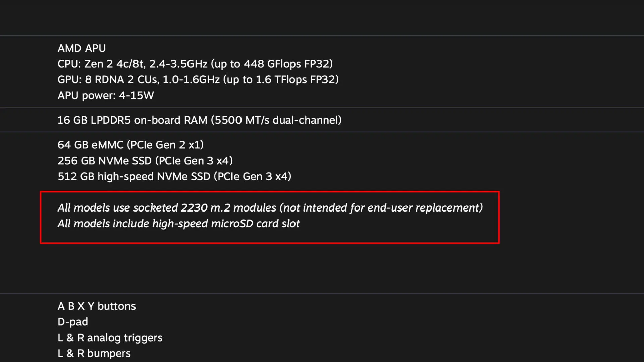Click the AMD APU heading text
The image size is (644, 362).
(82, 48)
